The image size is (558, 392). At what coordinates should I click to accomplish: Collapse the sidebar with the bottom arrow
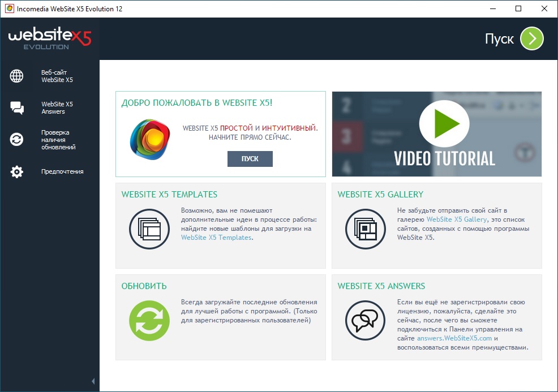(93, 381)
